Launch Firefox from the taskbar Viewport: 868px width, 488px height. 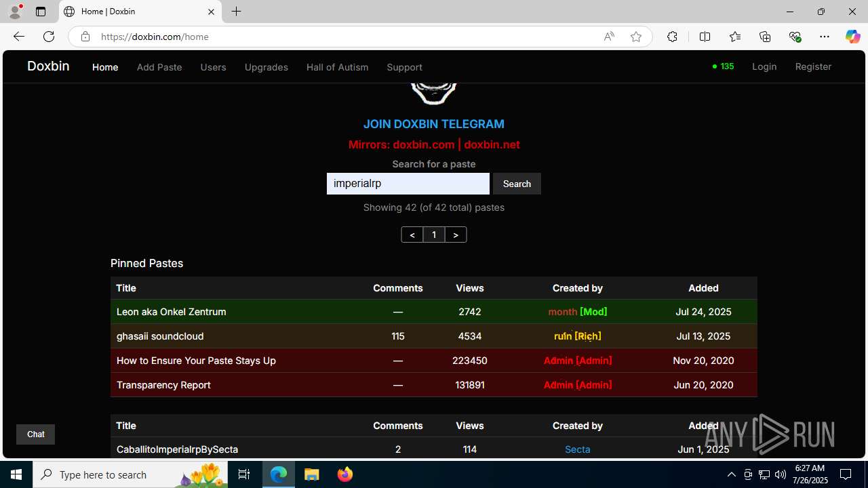[344, 474]
